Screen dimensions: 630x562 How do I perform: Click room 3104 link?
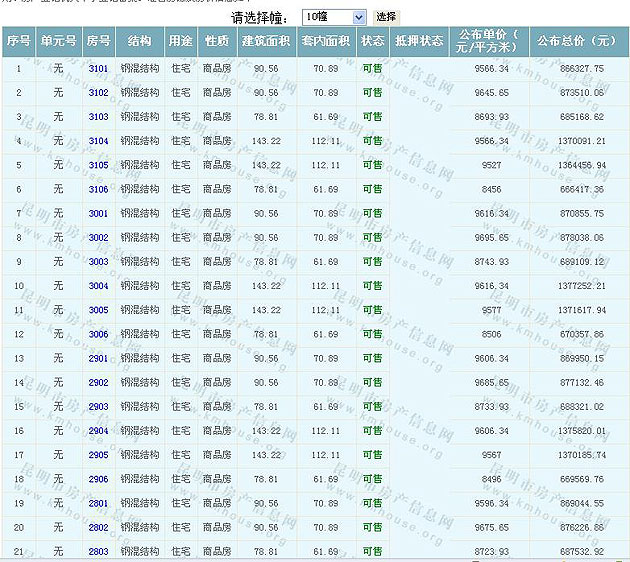[98, 141]
